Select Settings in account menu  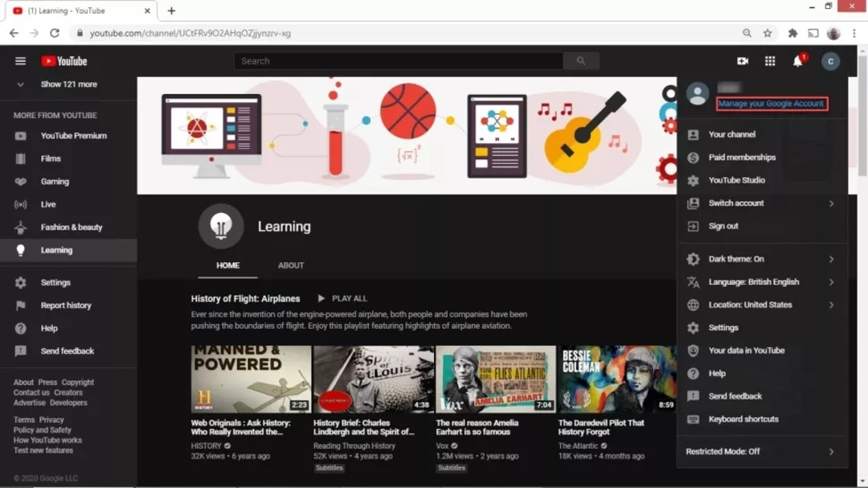point(762,328)
